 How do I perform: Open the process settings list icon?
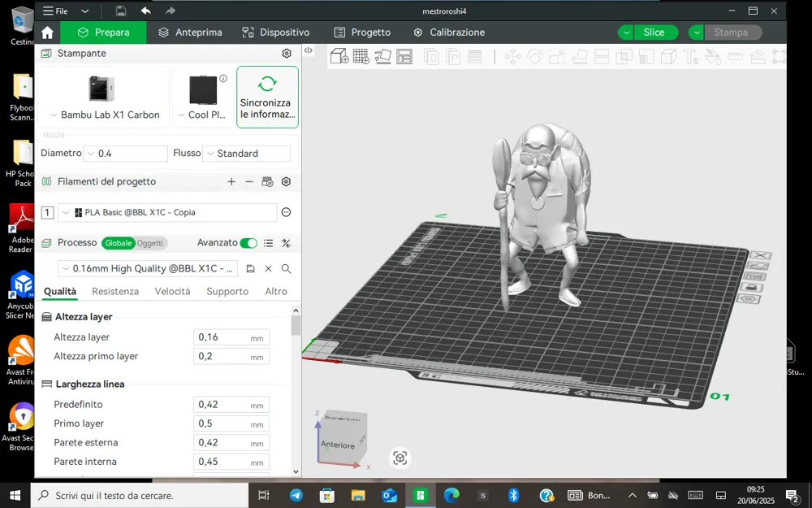[x=268, y=242]
